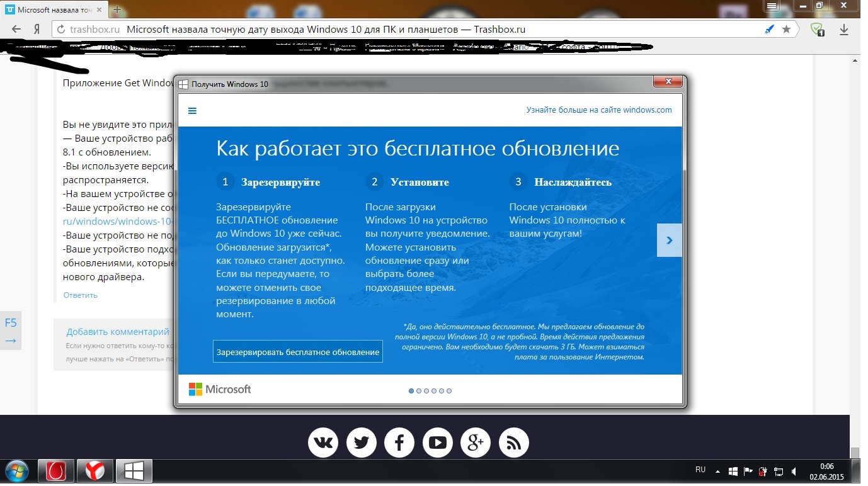Select the third slide indicator dot
868x486 pixels.
426,391
